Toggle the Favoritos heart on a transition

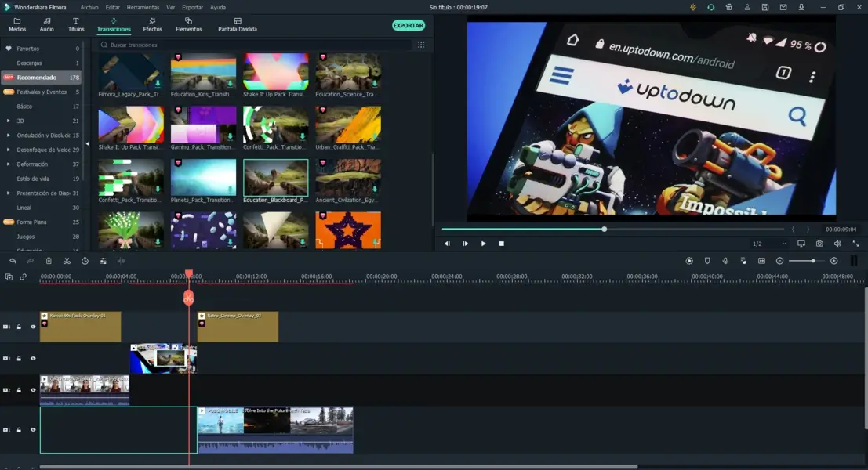tap(180, 56)
